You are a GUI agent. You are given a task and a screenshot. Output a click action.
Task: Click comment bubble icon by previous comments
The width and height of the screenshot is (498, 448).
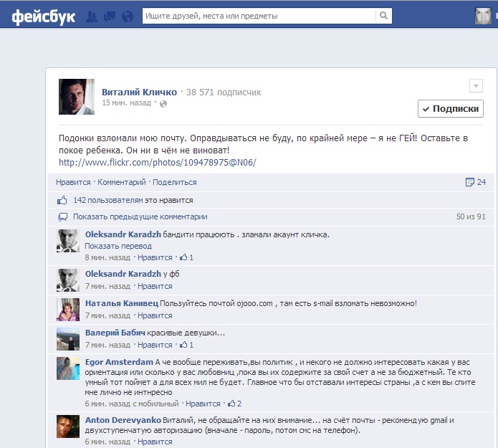(x=62, y=217)
